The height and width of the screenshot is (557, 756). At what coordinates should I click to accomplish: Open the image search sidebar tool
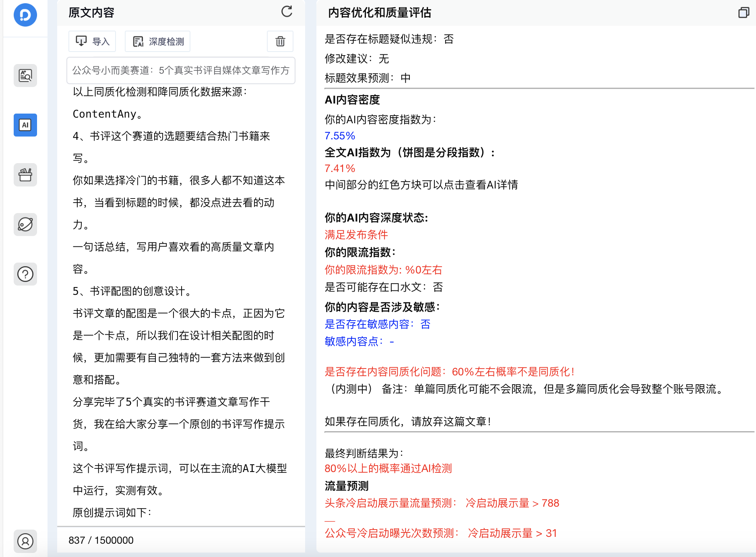[x=25, y=75]
